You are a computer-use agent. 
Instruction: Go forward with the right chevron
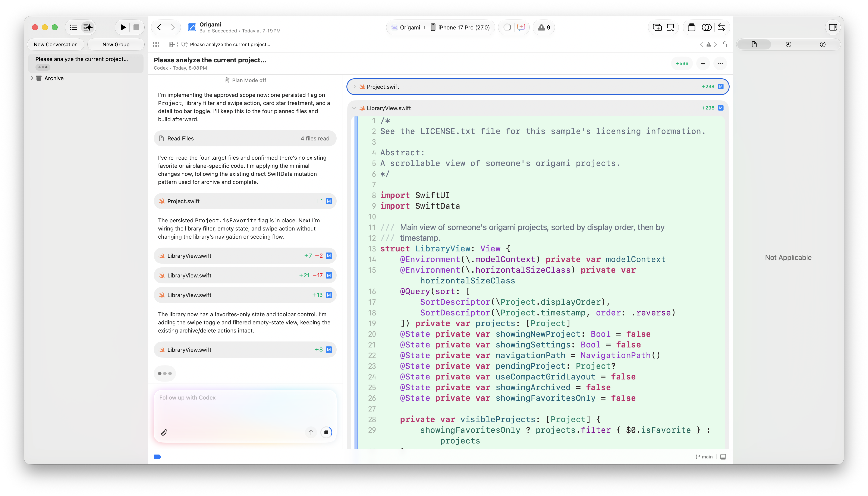point(173,27)
